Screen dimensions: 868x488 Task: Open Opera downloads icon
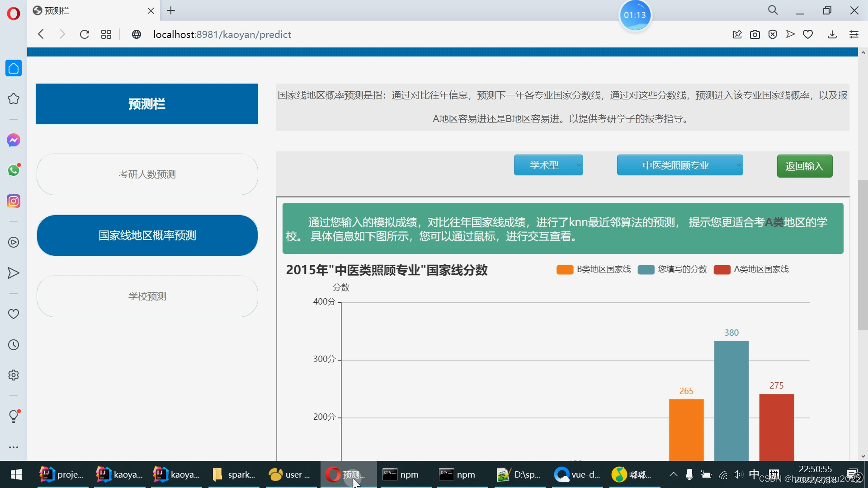832,34
